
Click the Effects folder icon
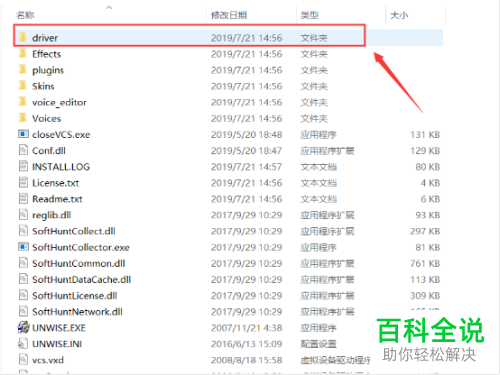coord(23,53)
